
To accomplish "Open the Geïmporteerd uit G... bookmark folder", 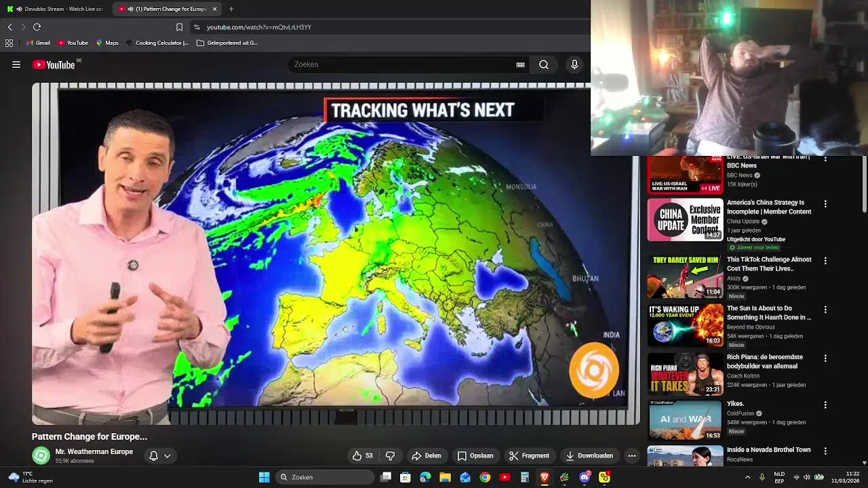I will (227, 43).
